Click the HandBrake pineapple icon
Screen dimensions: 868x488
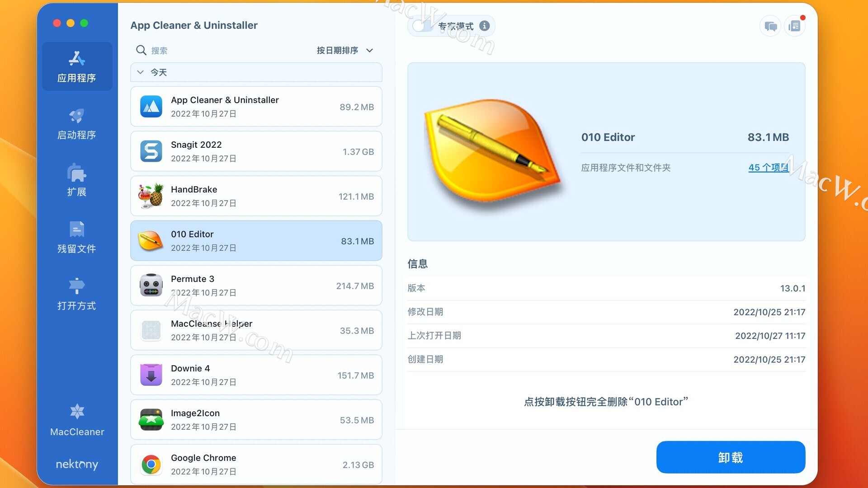pyautogui.click(x=151, y=196)
